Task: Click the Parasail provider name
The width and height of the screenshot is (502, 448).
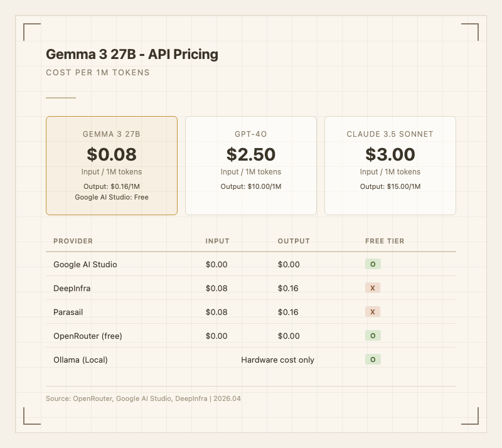Action: pyautogui.click(x=69, y=312)
